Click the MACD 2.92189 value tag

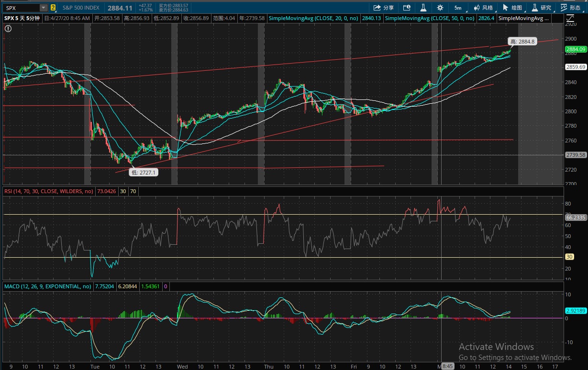tap(576, 311)
